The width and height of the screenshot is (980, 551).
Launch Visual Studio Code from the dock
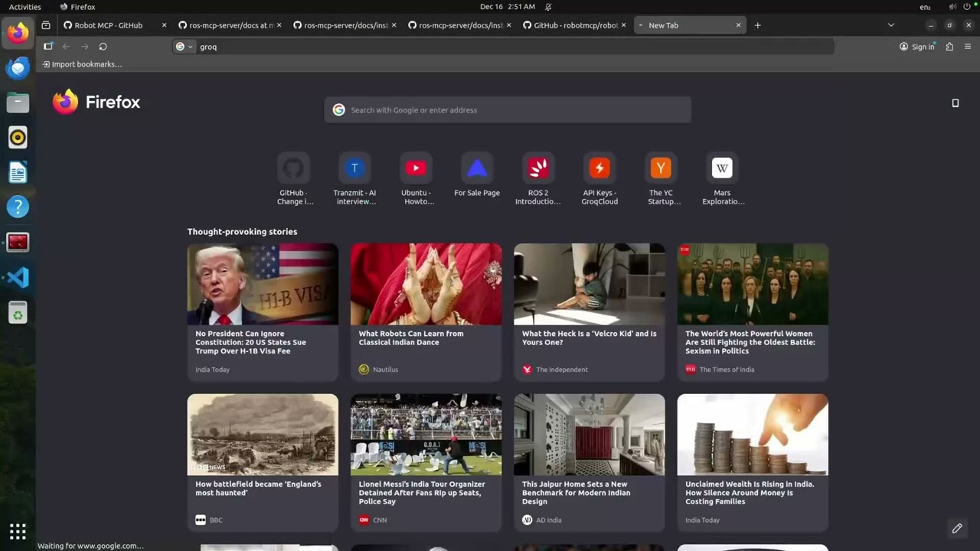coord(18,277)
